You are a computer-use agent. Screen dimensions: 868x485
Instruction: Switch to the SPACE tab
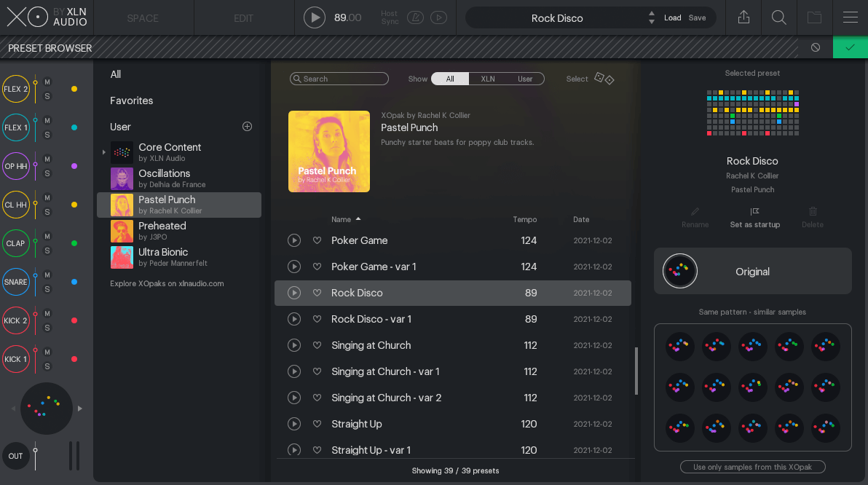point(143,18)
